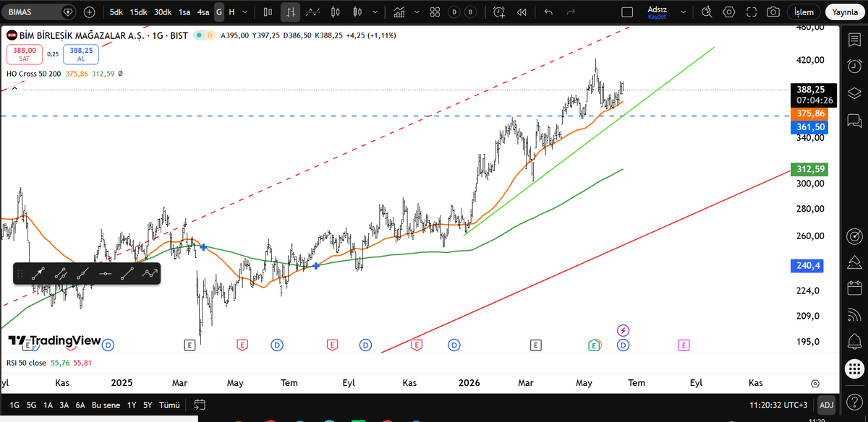The height and width of the screenshot is (422, 868).
Task: Expand the interval dropdown after H
Action: [x=247, y=12]
